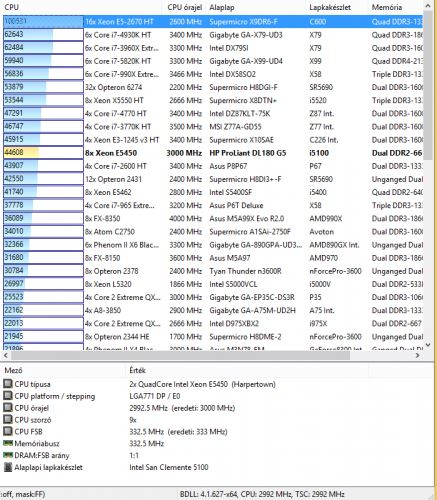The width and height of the screenshot is (437, 500).
Task: Select the 4x A8-3850 row
Action: coord(213,310)
